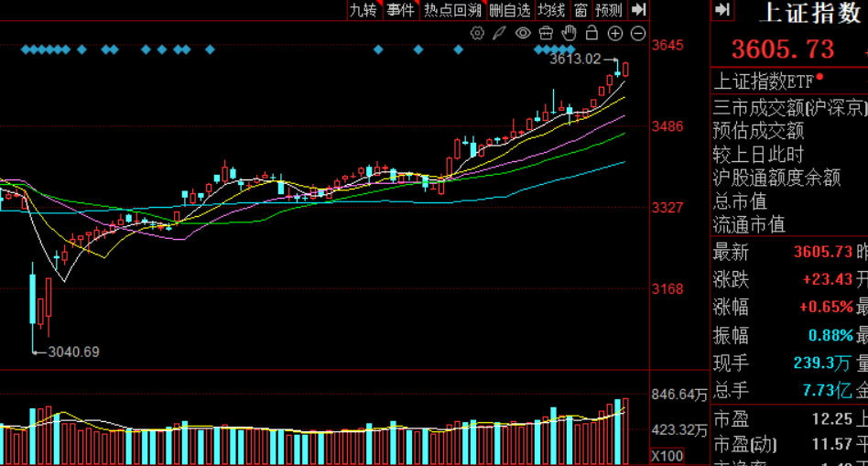Screen dimensions: 868x466
Task: Click the 3486 price axis label
Action: coord(667,126)
